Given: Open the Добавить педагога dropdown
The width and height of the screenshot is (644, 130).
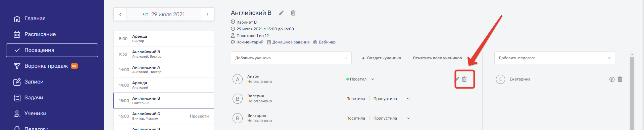Looking at the screenshot, I should (555, 58).
